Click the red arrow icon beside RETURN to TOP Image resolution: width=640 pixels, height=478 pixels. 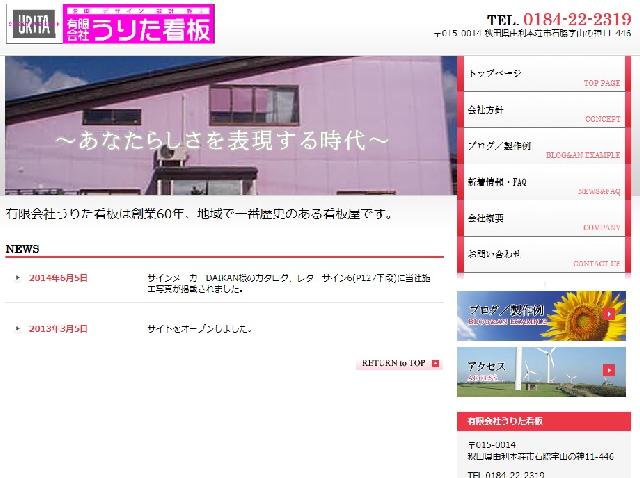point(436,363)
